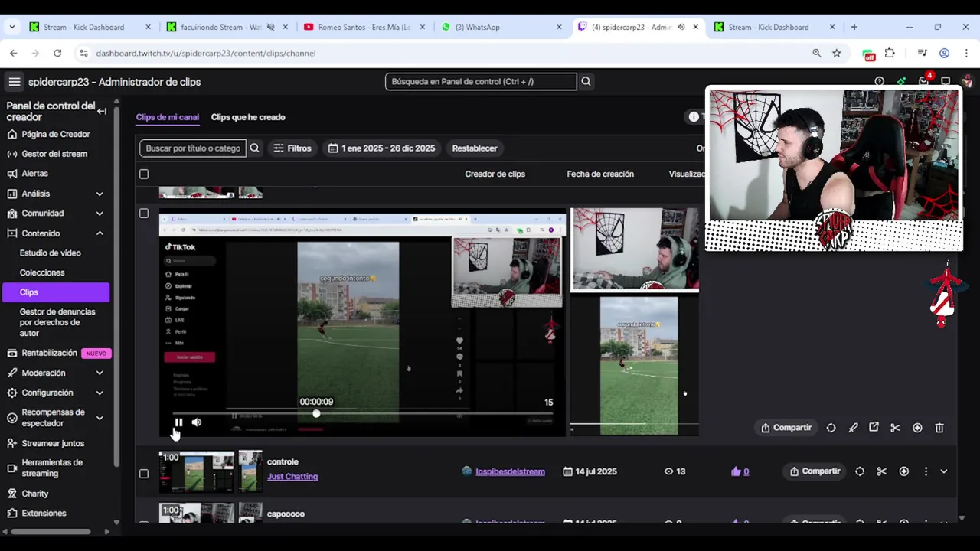This screenshot has width=980, height=551.
Task: Click the star icon in controle row
Action: (904, 471)
